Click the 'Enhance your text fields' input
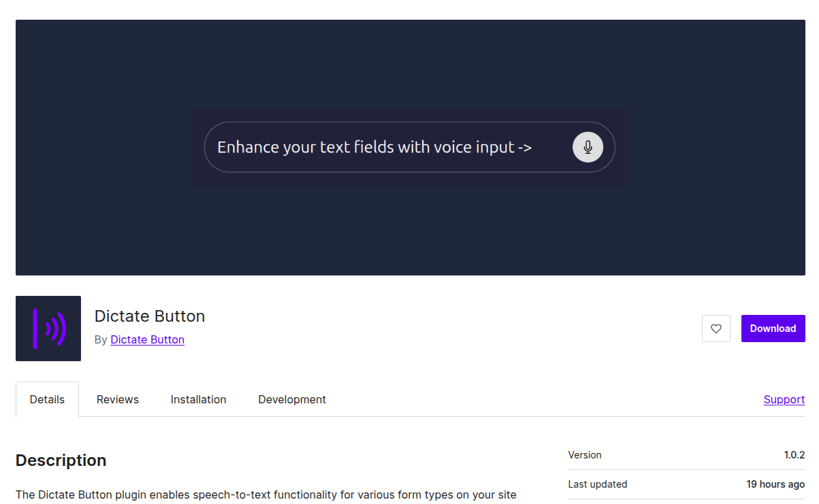Image resolution: width=819 pixels, height=504 pixels. point(409,147)
